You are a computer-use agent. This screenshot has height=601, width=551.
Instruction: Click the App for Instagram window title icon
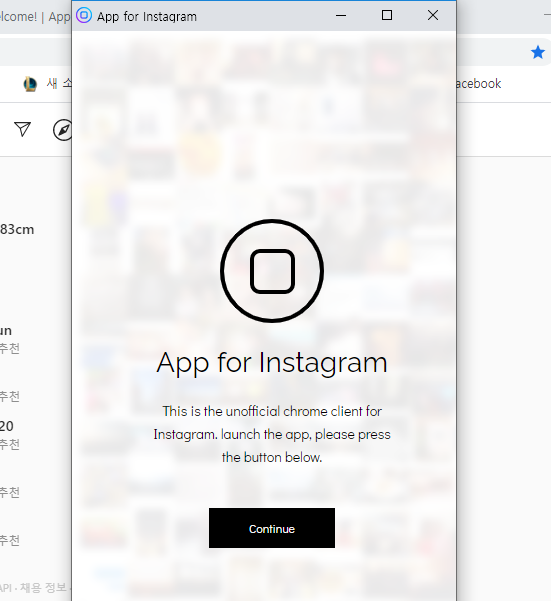pos(84,16)
